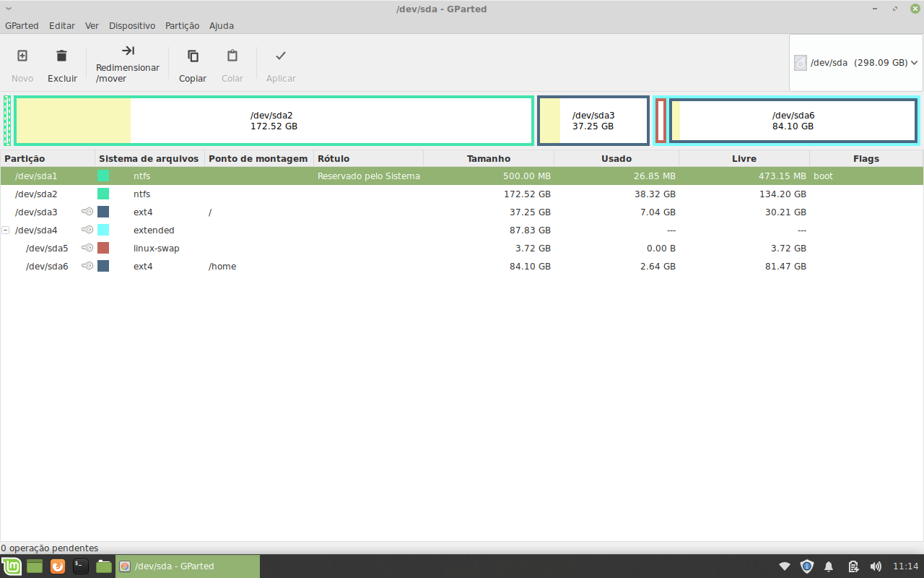Collapse the /dev/sda4 extended partition tree

[6, 230]
